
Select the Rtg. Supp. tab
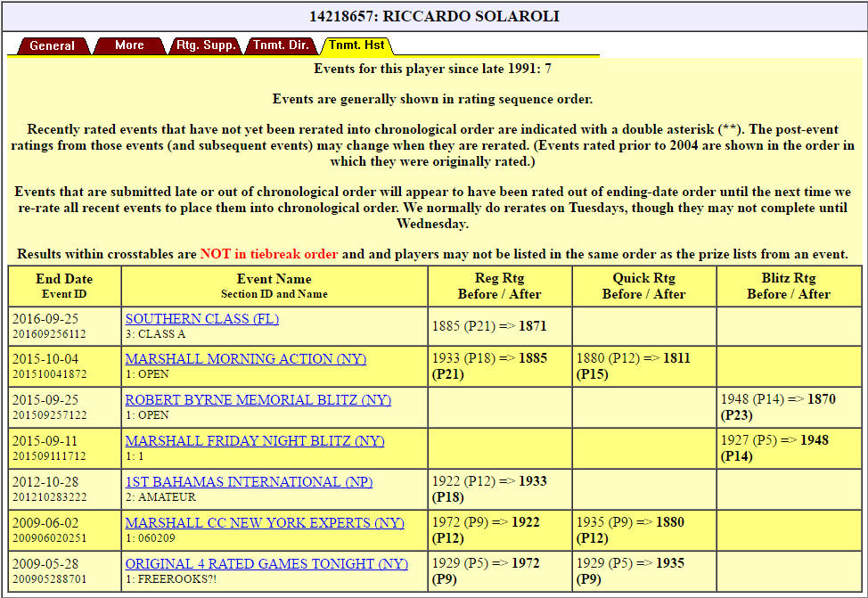(x=206, y=45)
